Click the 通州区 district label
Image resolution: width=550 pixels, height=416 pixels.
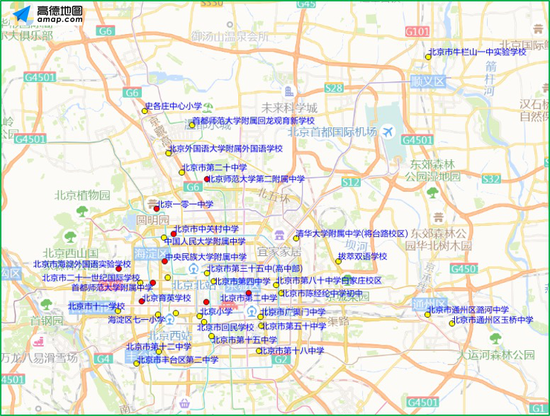(430, 304)
